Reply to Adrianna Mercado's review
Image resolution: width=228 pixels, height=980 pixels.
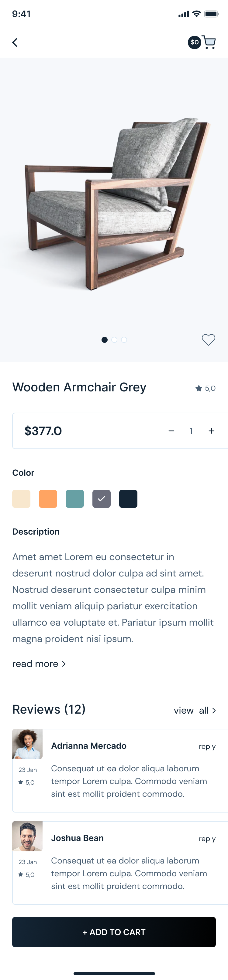(207, 746)
